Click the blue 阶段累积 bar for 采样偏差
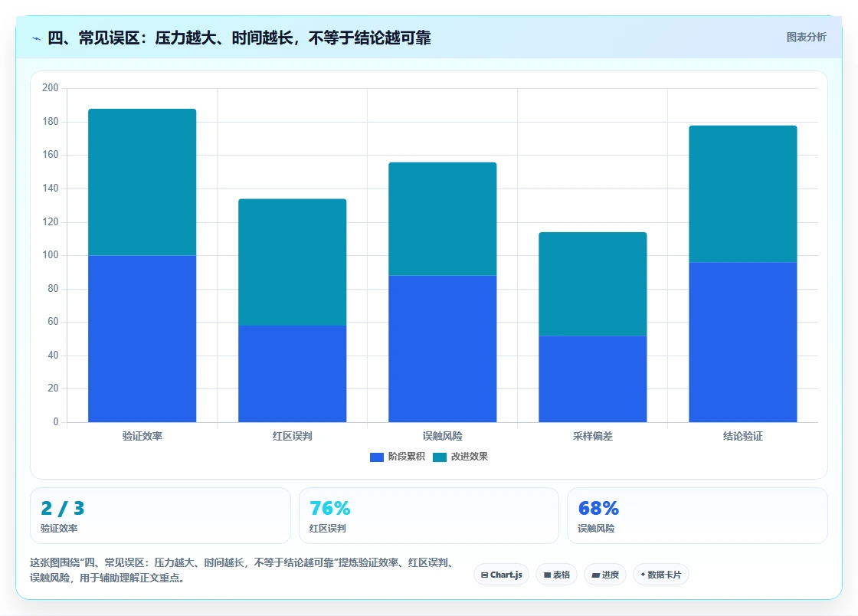858x616 pixels. pyautogui.click(x=593, y=378)
